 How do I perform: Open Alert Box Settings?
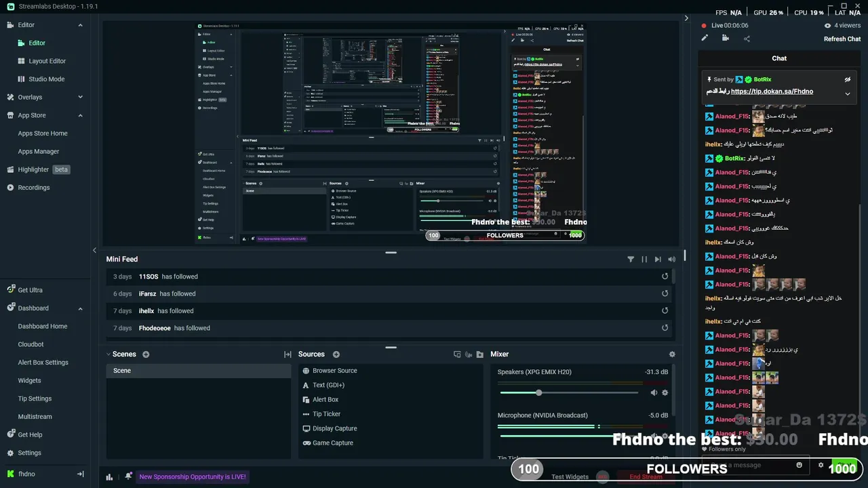[x=43, y=363]
